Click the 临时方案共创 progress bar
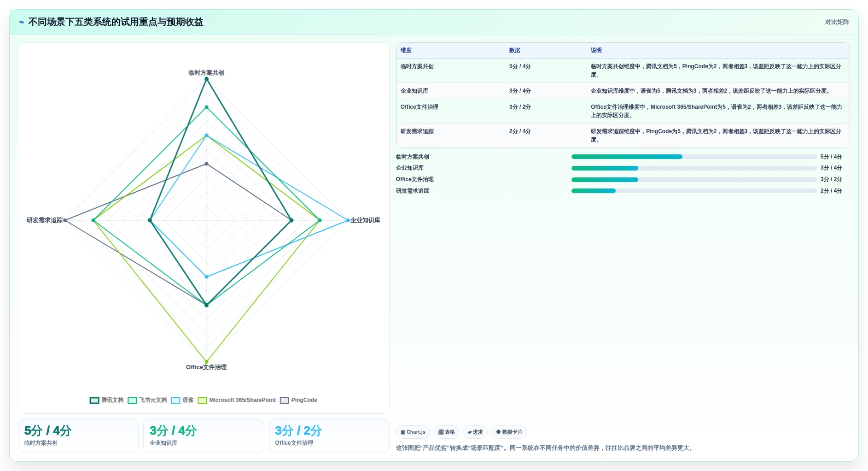 click(694, 157)
